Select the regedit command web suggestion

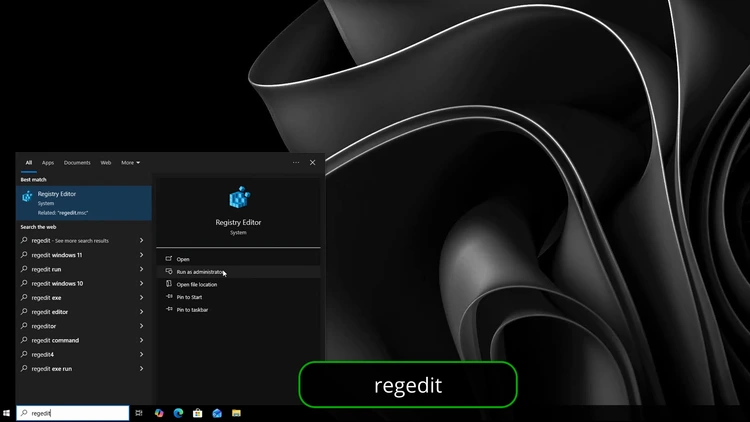click(x=84, y=340)
